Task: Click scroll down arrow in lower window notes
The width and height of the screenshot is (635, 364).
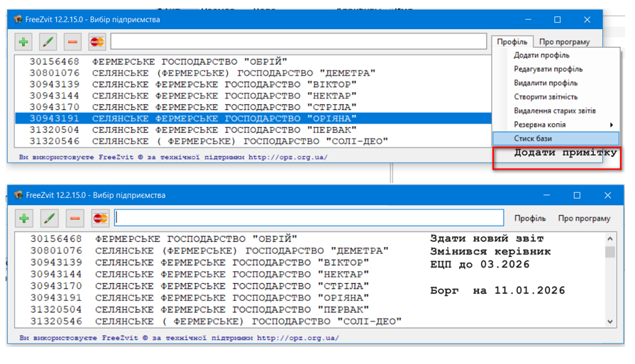Action: point(609,321)
